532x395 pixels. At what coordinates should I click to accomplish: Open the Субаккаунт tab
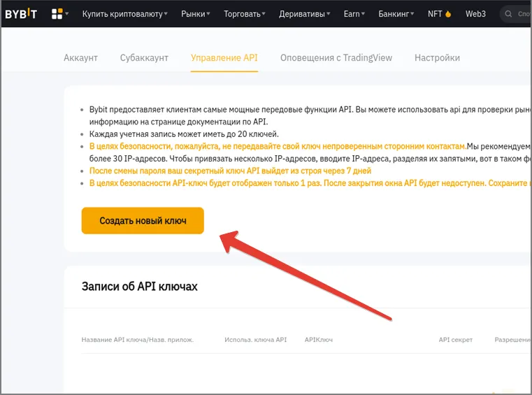(x=144, y=57)
